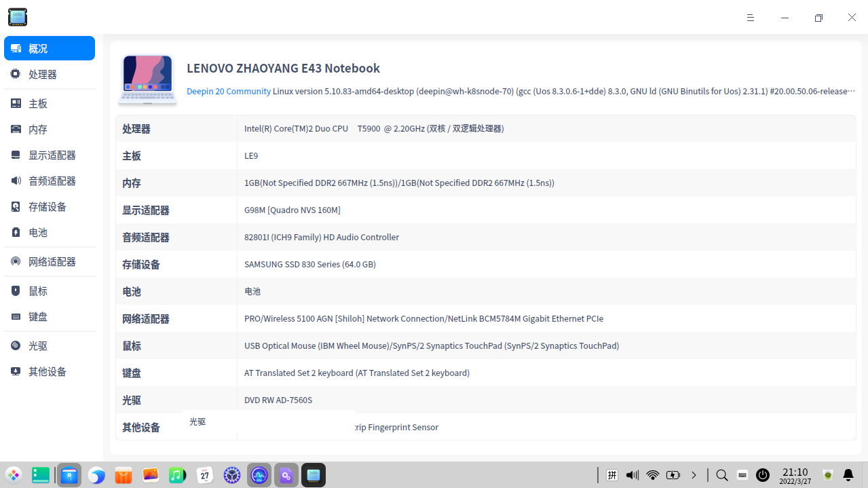Image resolution: width=868 pixels, height=488 pixels.
Task: Open the Wi-Fi network tray icon
Action: point(653,475)
